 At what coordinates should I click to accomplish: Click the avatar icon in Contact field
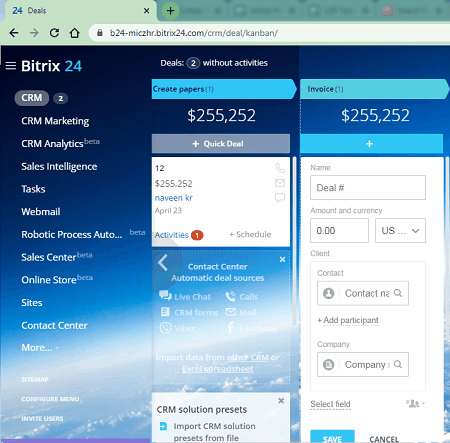point(328,293)
